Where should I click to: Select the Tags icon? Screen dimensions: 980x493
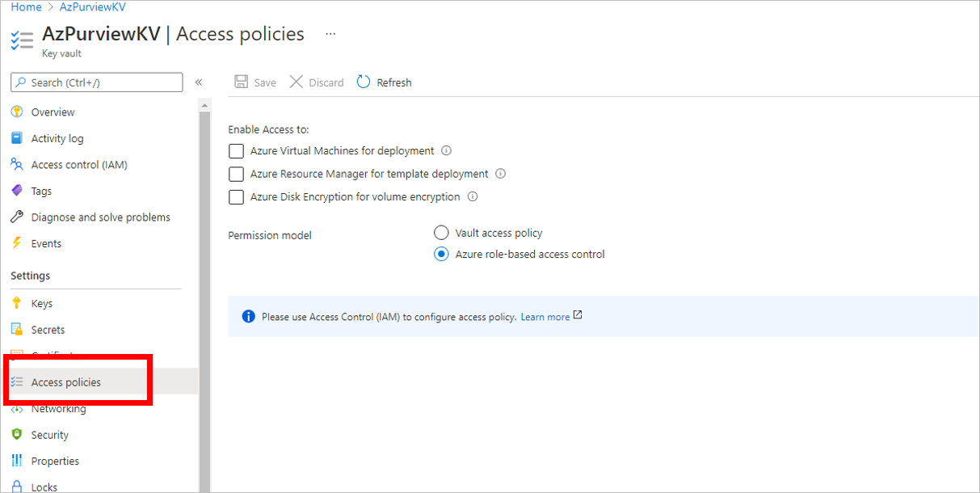[x=18, y=191]
